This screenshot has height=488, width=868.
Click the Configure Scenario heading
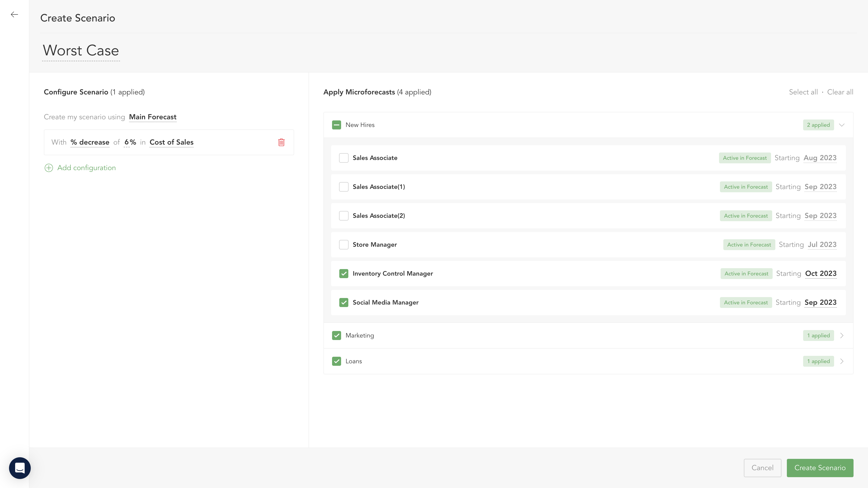pyautogui.click(x=76, y=92)
